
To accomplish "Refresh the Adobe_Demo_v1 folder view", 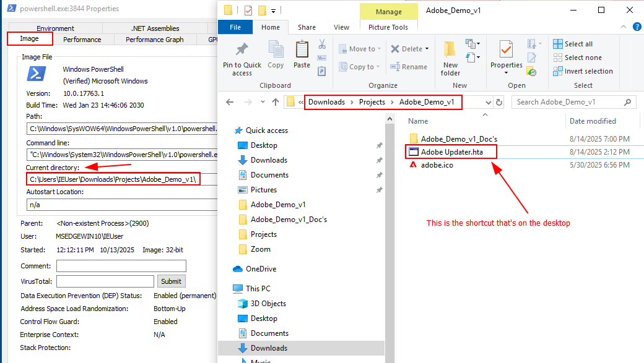I will pyautogui.click(x=499, y=102).
